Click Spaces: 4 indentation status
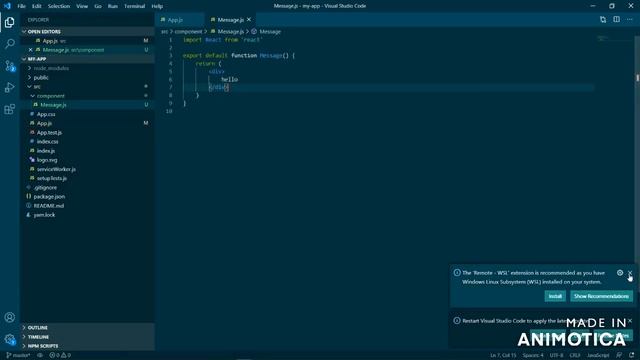The height and width of the screenshot is (360, 640). pyautogui.click(x=533, y=356)
